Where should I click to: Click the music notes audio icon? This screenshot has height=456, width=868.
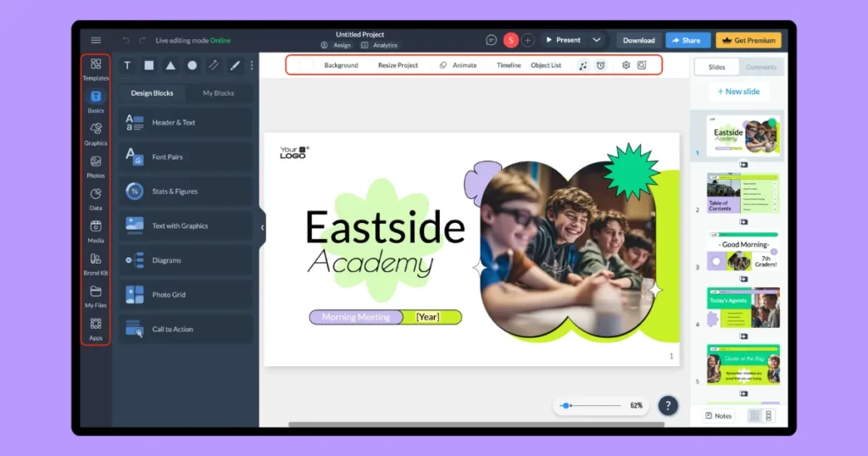(582, 65)
